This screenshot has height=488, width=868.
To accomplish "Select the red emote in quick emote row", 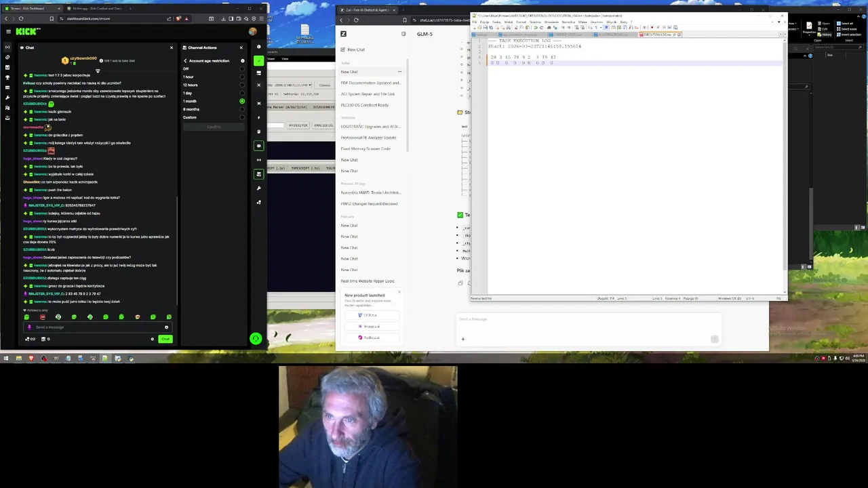I will click(x=42, y=317).
